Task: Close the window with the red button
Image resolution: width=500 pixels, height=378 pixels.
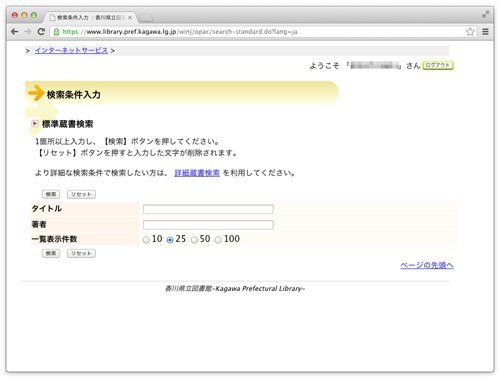Action: [x=14, y=15]
